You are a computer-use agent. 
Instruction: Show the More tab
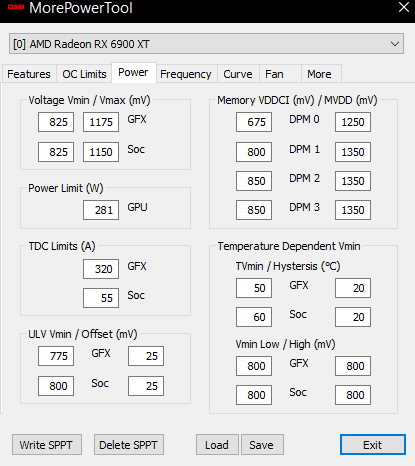(321, 74)
